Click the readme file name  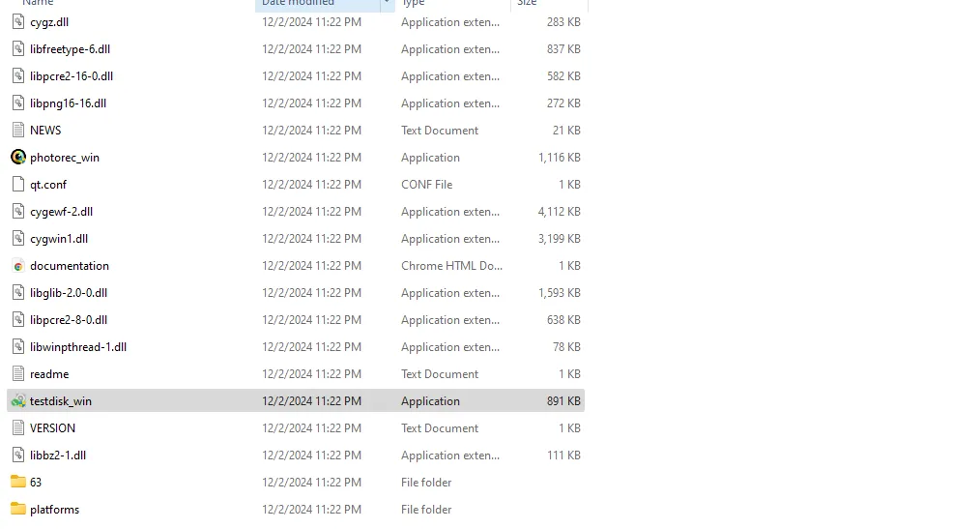[x=49, y=374]
